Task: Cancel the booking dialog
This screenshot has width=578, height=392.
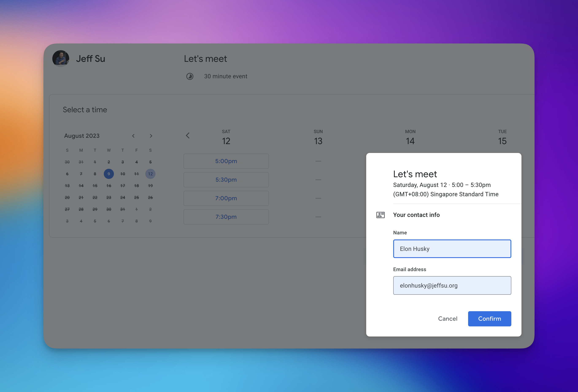Action: (x=448, y=319)
